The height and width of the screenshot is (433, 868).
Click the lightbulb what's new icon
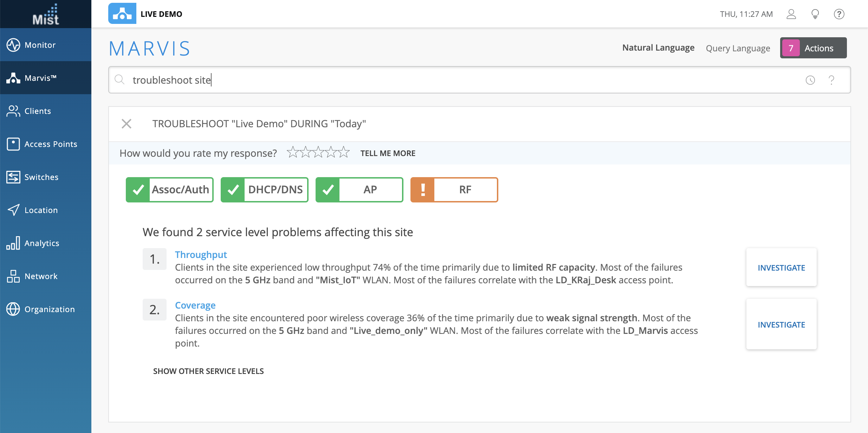coord(815,14)
